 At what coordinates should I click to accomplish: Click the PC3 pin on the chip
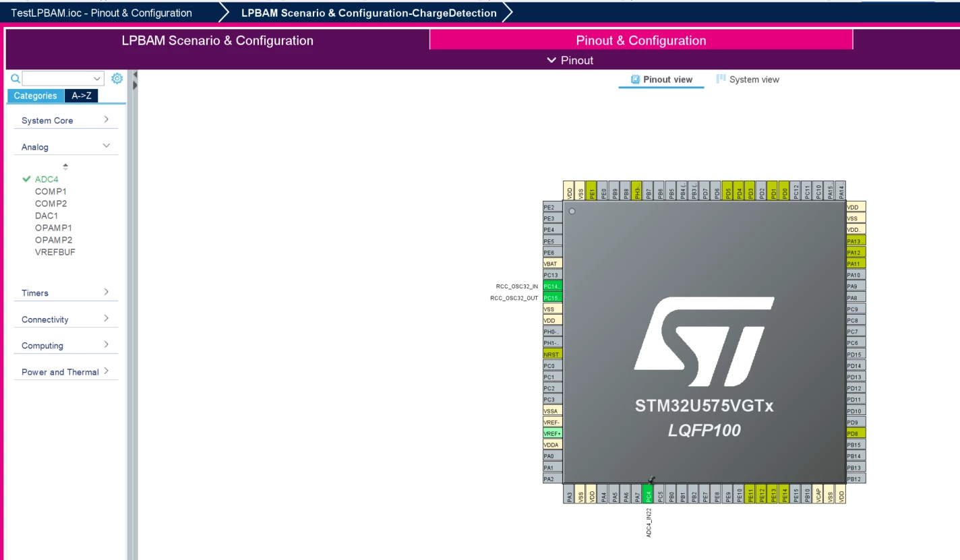pos(553,400)
